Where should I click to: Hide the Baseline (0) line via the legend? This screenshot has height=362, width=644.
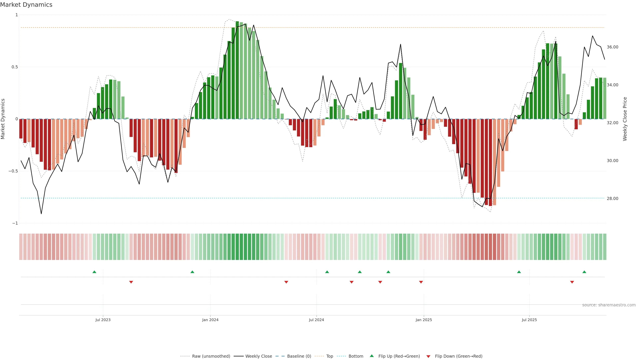[299, 356]
